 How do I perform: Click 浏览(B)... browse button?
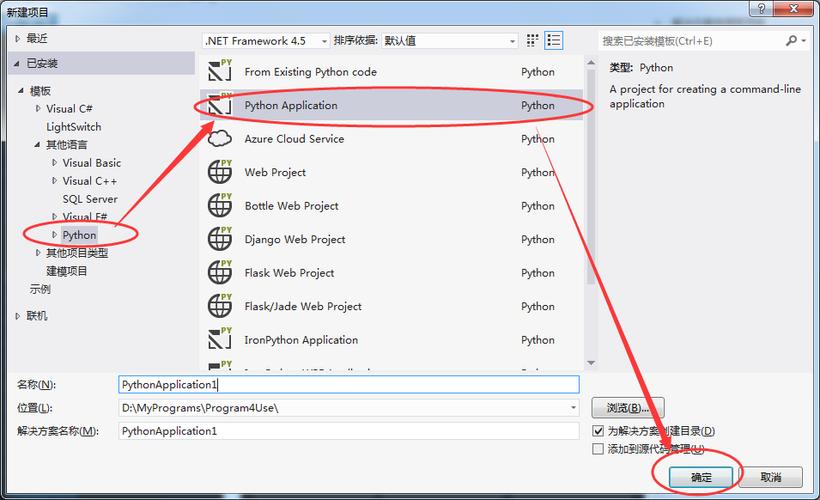628,407
